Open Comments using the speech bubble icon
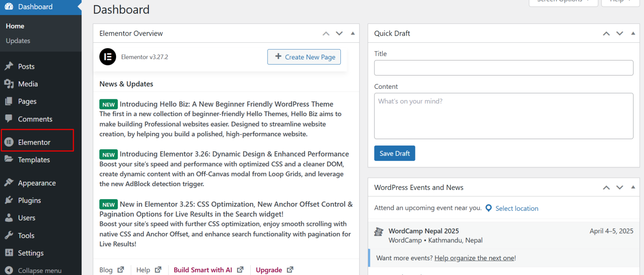 pos(10,119)
